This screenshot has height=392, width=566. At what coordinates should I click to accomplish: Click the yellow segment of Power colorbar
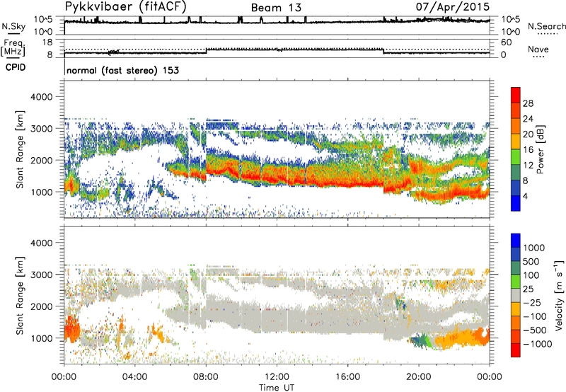pos(516,142)
